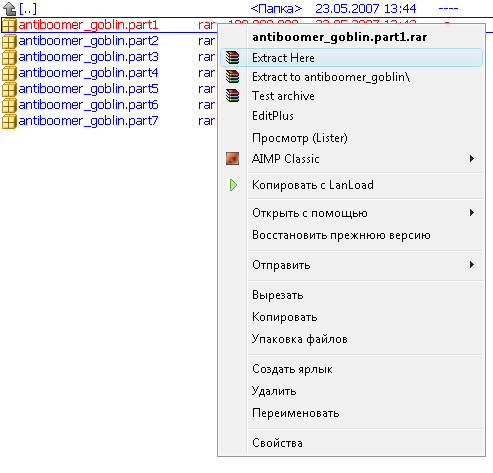Image resolution: width=493 pixels, height=473 pixels.
Task: Click the rar extension of part1 row
Action: (x=206, y=25)
